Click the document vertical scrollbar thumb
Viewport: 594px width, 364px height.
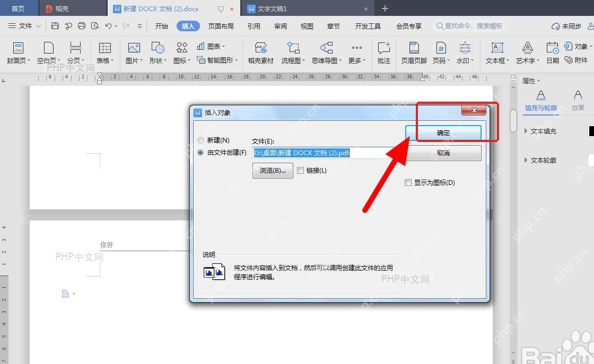tap(513, 121)
